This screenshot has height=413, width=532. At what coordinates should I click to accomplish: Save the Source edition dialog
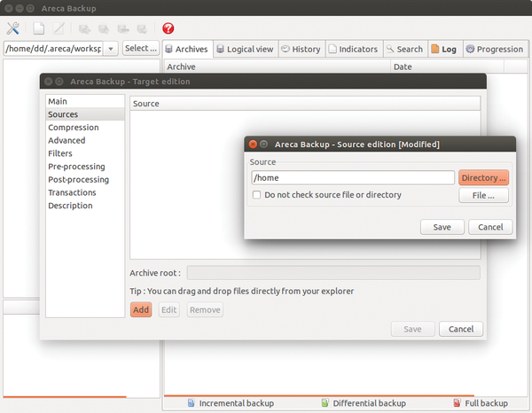[x=442, y=227]
